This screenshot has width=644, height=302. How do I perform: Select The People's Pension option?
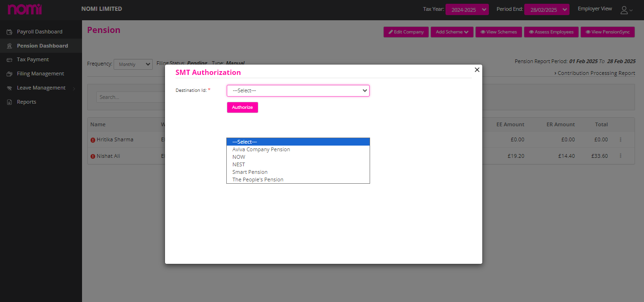click(298, 180)
